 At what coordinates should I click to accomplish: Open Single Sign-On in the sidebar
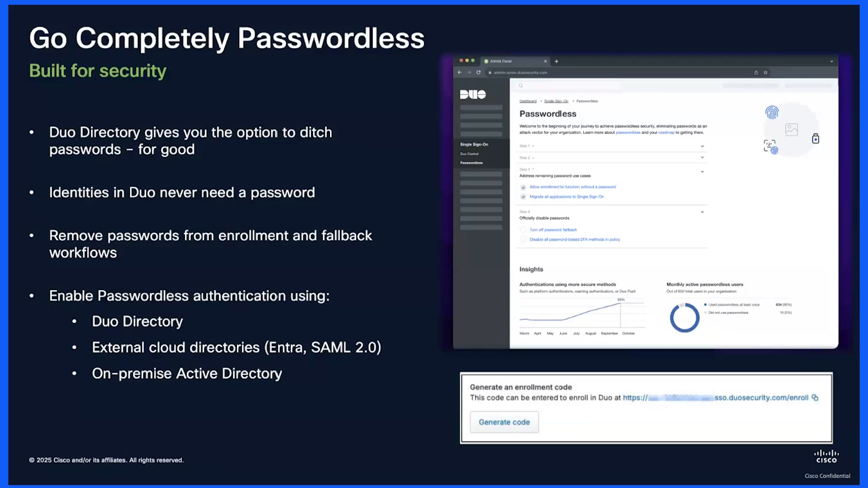point(474,145)
